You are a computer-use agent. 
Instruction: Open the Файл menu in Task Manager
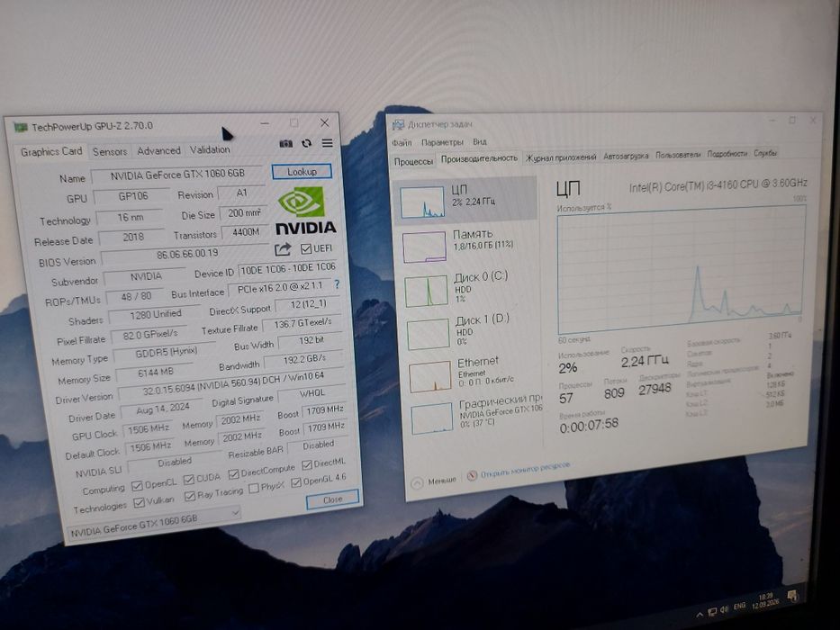[x=402, y=142]
